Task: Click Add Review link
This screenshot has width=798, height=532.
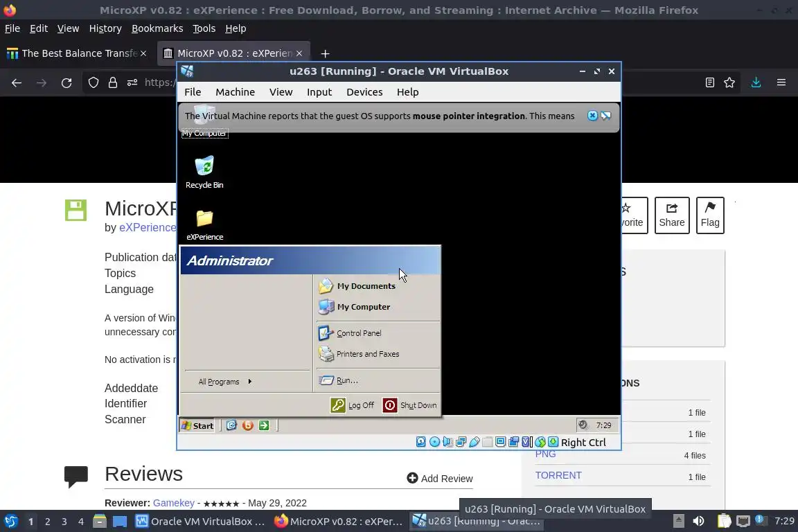Action: [x=440, y=479]
